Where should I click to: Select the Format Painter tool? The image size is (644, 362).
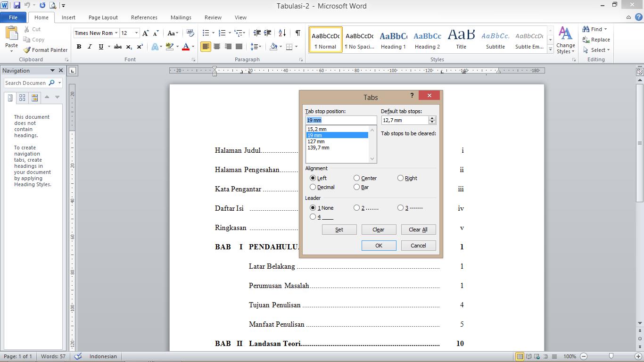(46, 50)
